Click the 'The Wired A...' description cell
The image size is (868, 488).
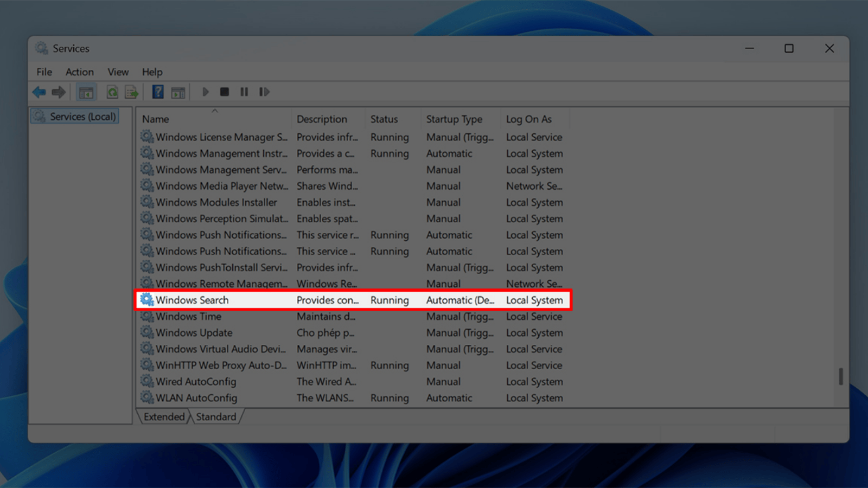tap(326, 381)
